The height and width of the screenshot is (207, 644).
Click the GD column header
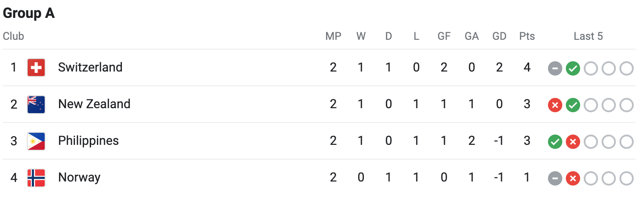[x=499, y=36]
